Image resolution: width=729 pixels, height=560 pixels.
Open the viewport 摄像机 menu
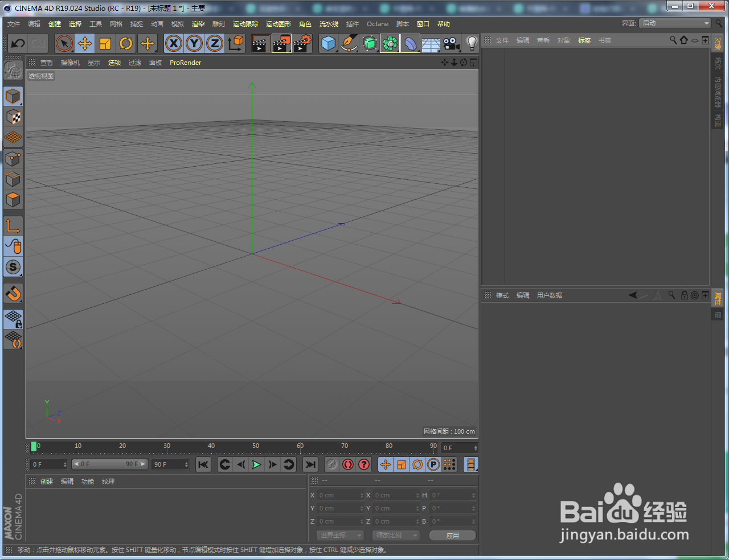[x=70, y=63]
